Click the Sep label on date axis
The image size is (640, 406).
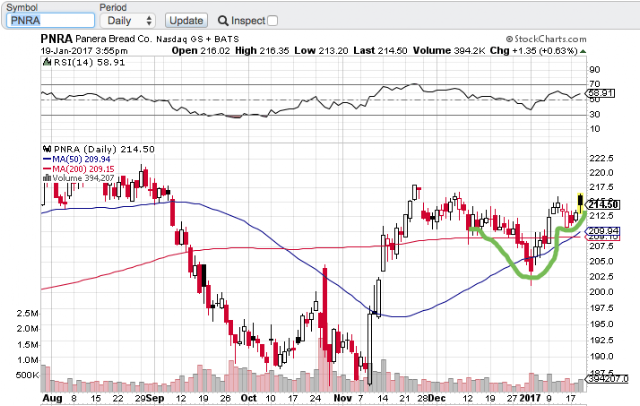pyautogui.click(x=155, y=398)
